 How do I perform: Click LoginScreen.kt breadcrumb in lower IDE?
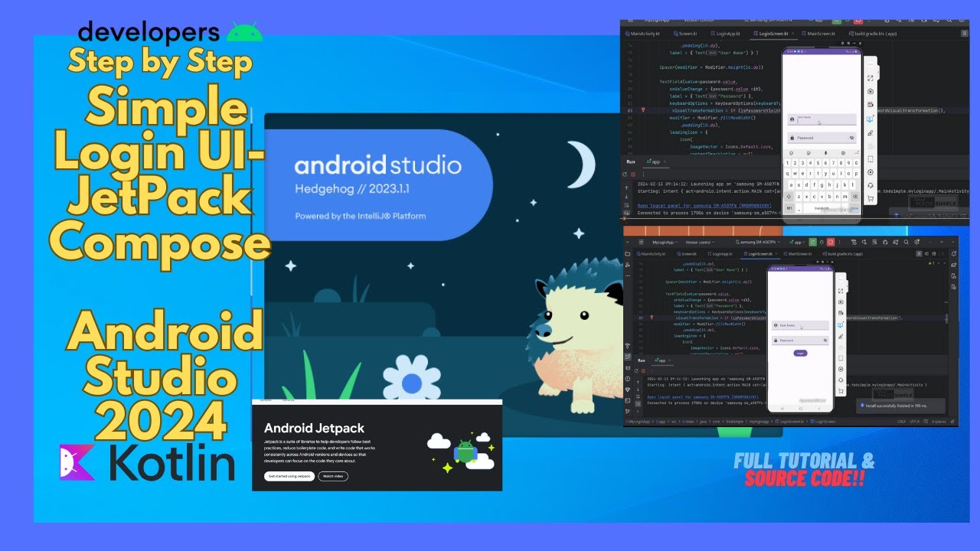789,422
